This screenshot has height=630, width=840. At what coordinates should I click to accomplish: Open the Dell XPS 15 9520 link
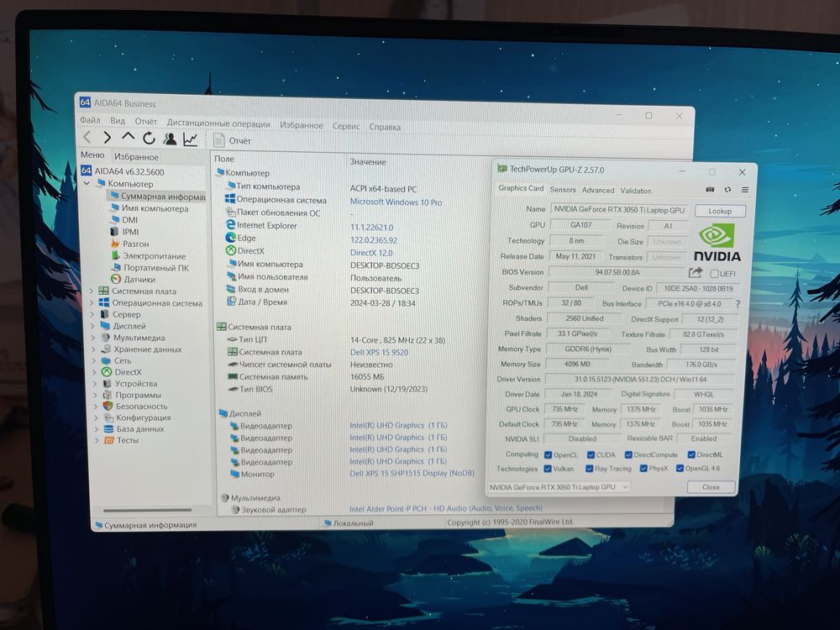click(379, 352)
